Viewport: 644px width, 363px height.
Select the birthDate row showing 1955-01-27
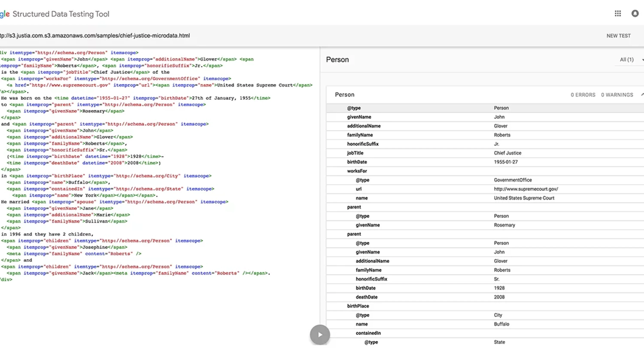357,162
